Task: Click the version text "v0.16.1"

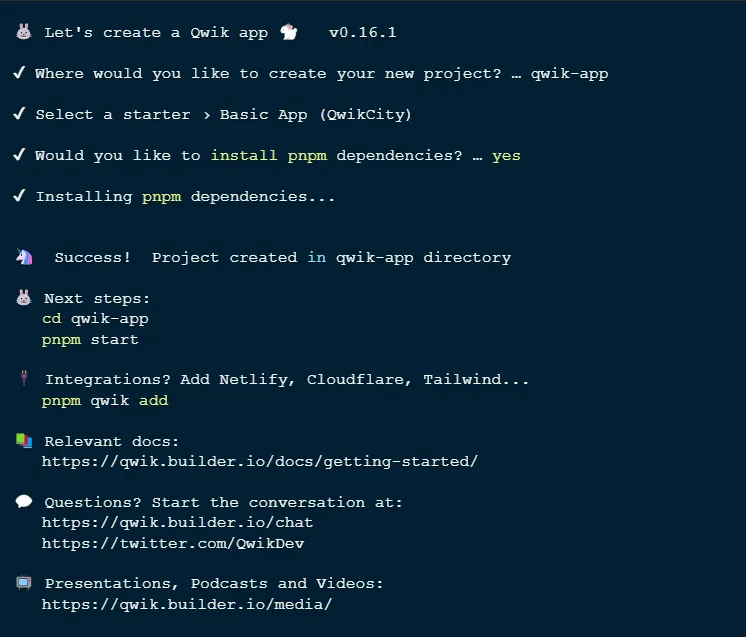Action: (x=363, y=32)
